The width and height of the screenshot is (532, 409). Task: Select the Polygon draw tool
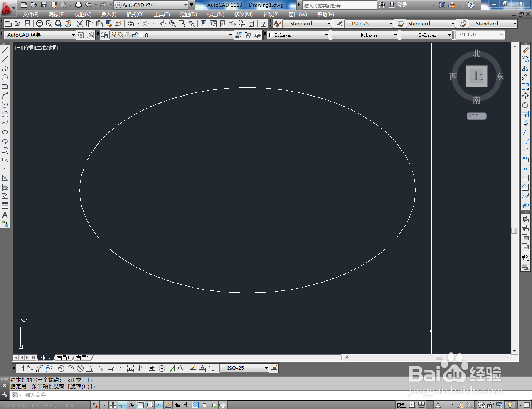click(5, 77)
